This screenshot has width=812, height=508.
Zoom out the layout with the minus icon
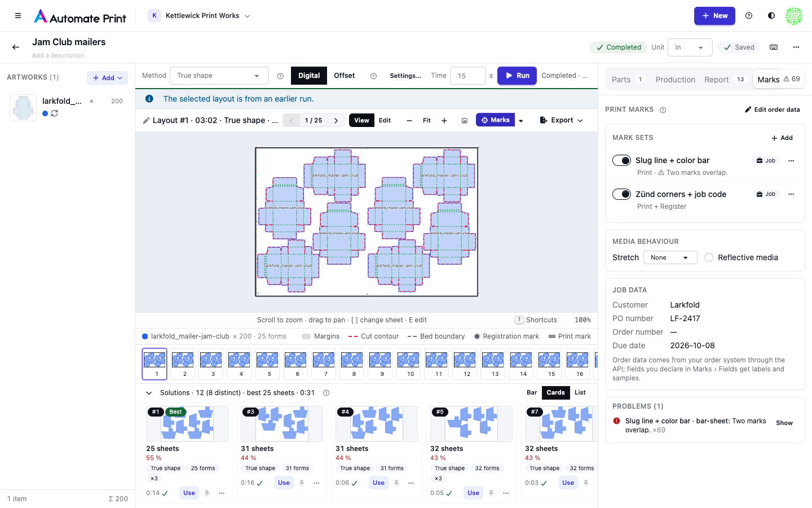(x=409, y=121)
